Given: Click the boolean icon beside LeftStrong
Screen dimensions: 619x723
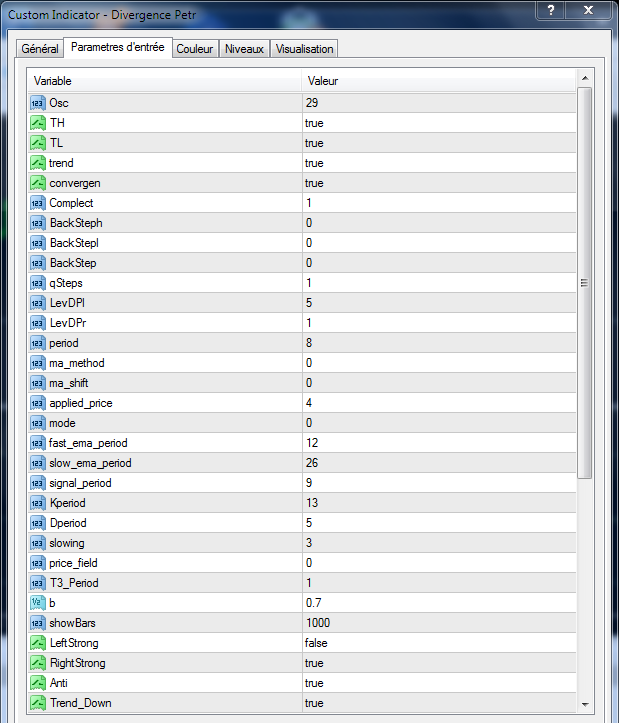Looking at the screenshot, I should 38,643.
